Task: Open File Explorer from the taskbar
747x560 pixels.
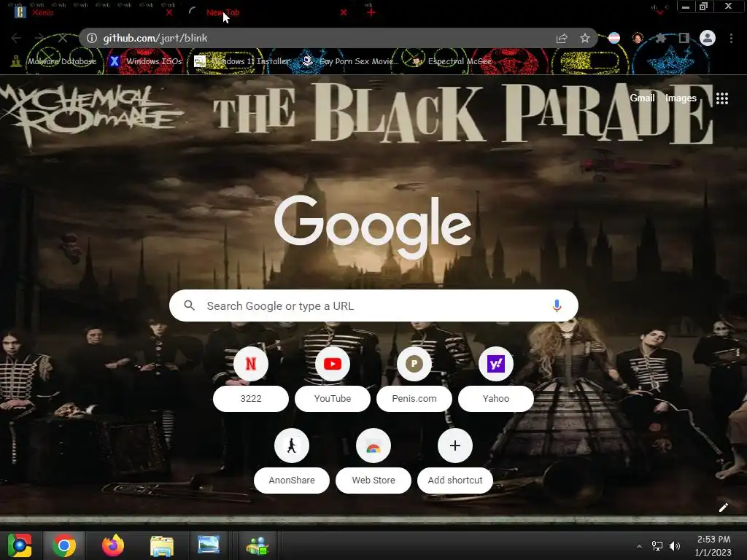Action: coord(162,545)
